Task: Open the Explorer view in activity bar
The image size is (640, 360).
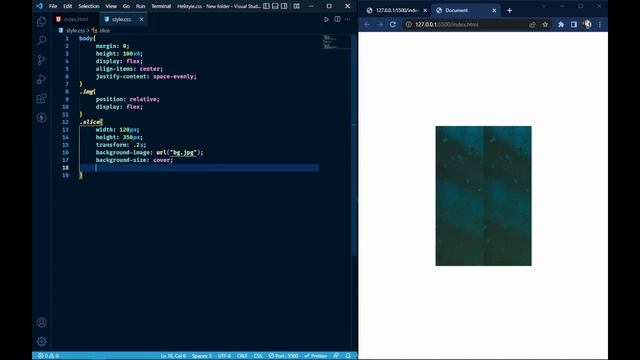Action: point(41,21)
